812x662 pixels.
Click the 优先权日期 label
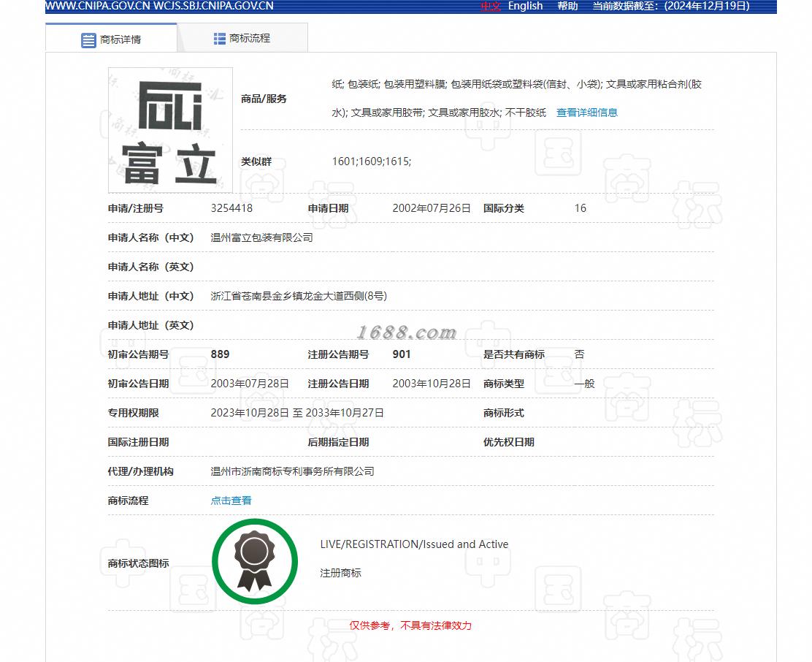(x=508, y=442)
